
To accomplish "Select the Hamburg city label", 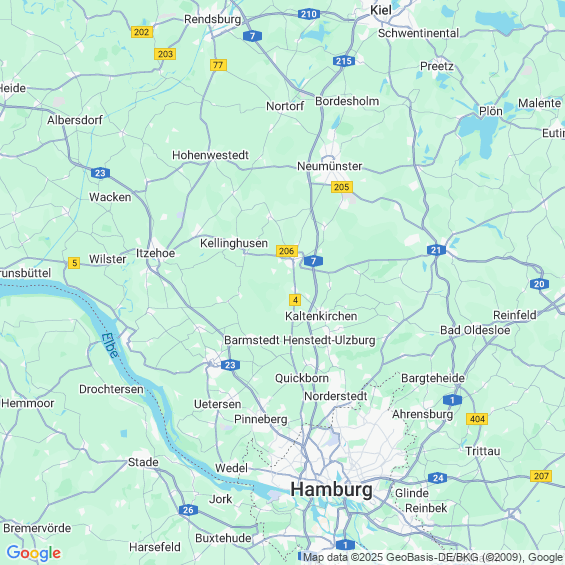I will pos(332,489).
